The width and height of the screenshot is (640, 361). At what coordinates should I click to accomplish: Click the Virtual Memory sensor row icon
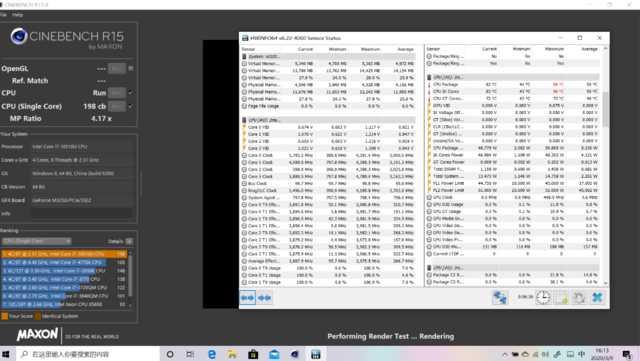[244, 64]
